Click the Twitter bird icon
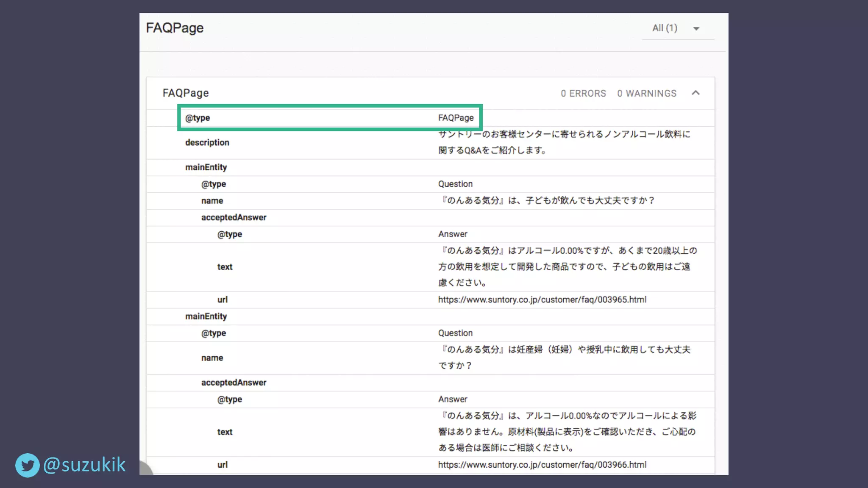 tap(28, 465)
